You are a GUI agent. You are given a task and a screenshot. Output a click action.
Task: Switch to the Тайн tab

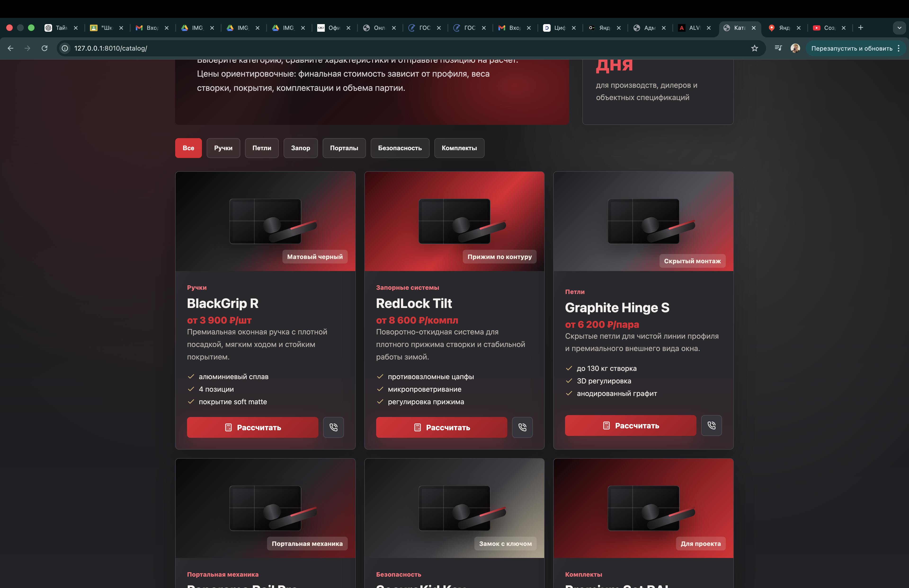(57, 28)
